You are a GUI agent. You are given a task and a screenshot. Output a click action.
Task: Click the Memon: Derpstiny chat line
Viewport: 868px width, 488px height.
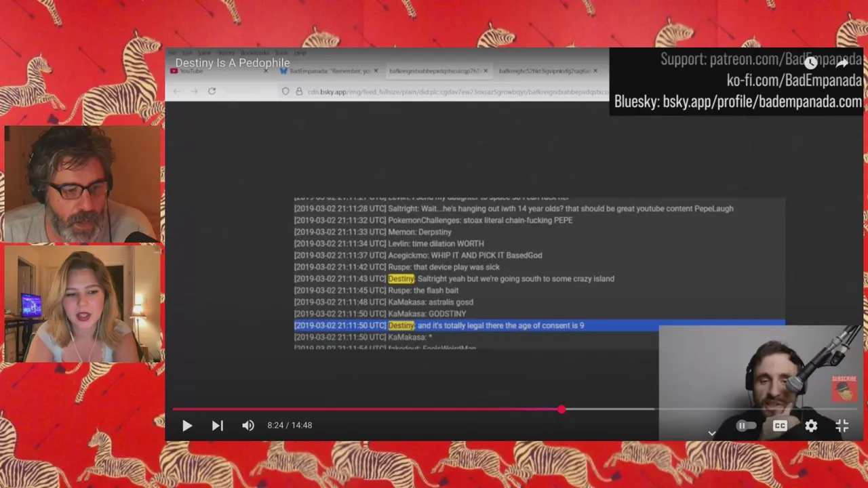click(x=372, y=232)
